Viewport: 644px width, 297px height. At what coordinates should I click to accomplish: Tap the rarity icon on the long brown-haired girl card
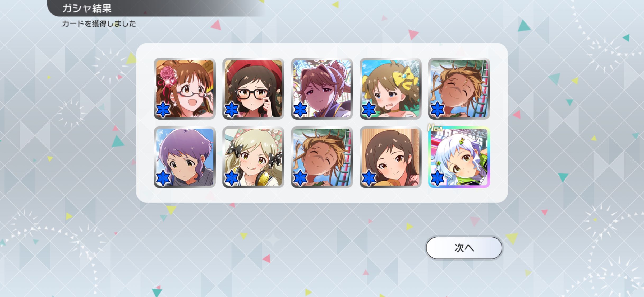point(369,178)
